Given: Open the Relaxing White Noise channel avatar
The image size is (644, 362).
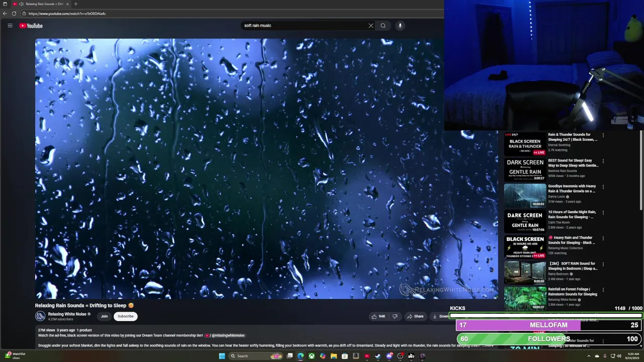Looking at the screenshot, I should coord(40,316).
